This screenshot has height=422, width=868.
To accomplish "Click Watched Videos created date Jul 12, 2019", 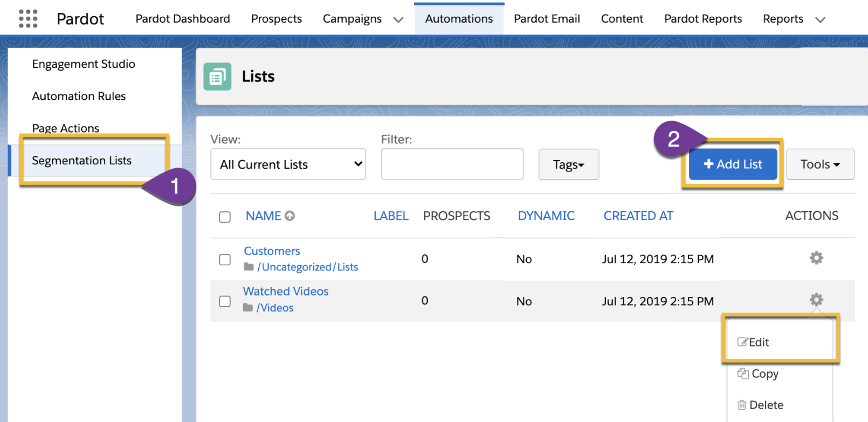I will click(x=658, y=301).
